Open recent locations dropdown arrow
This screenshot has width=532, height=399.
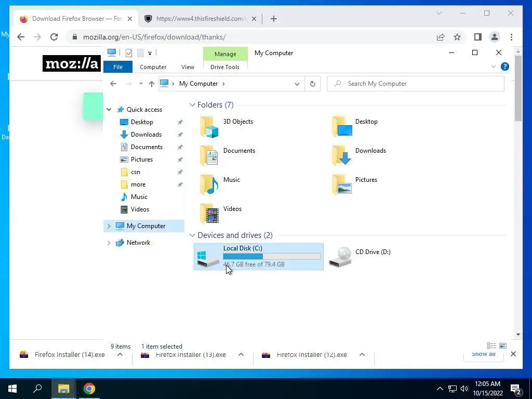141,84
